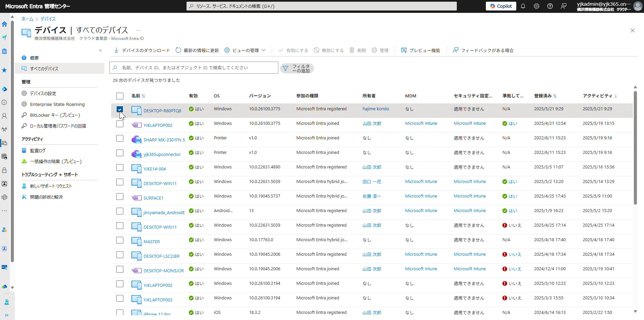Viewport: 644px width, 320px height.
Task: Open SHARP MX-2301FN S device link
Action: [x=164, y=140]
